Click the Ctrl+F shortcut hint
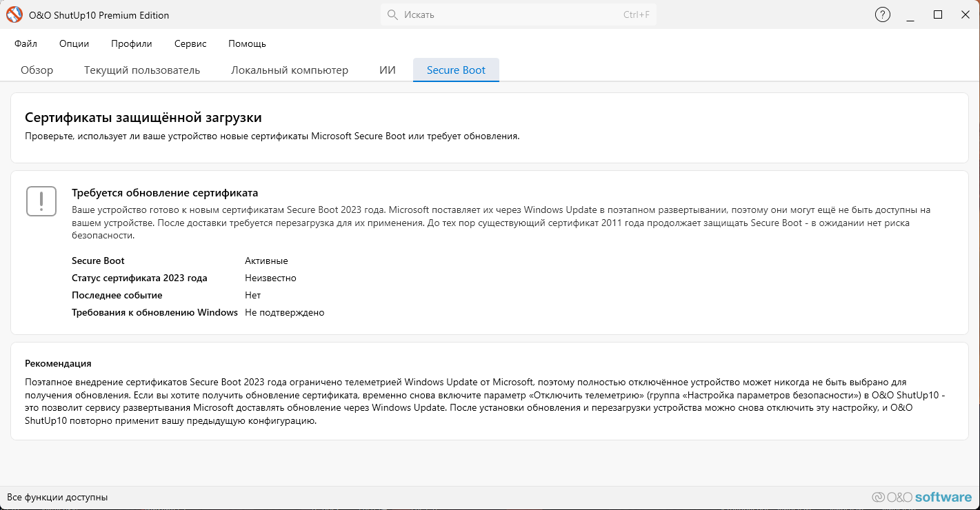980x510 pixels. pyautogui.click(x=637, y=14)
